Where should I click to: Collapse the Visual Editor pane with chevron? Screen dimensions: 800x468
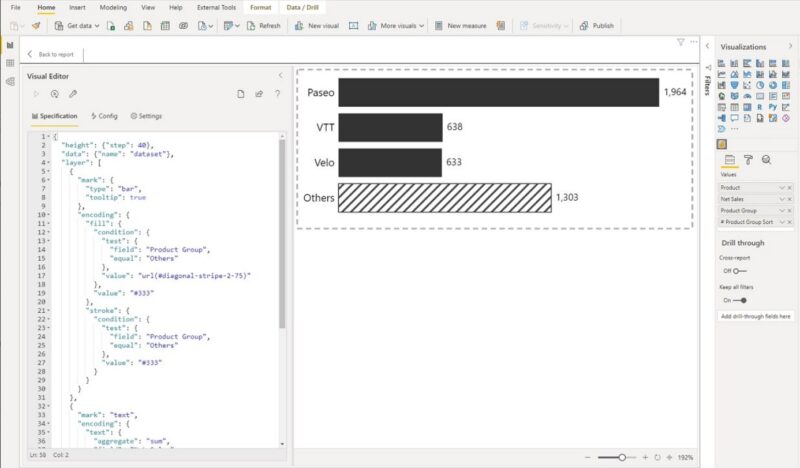[280, 75]
